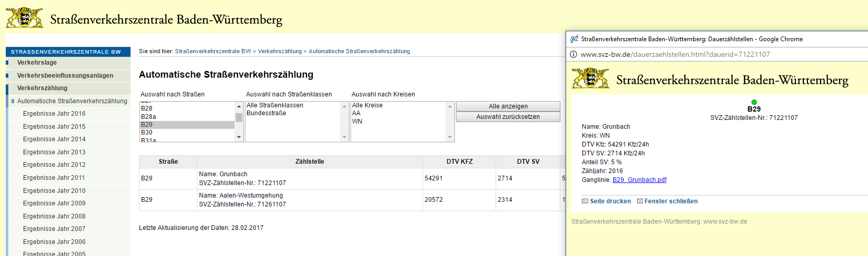Click the DTV SV column header
This screenshot has height=256, width=868.
click(528, 162)
